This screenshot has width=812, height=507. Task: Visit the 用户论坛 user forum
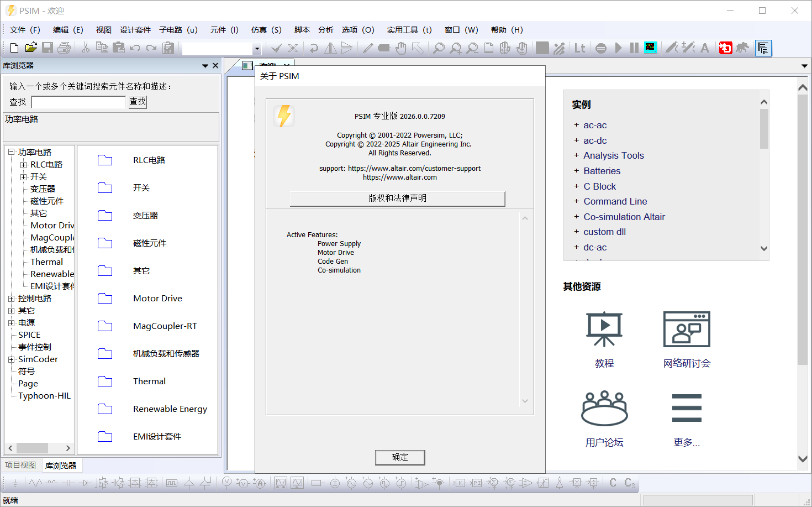(x=604, y=419)
